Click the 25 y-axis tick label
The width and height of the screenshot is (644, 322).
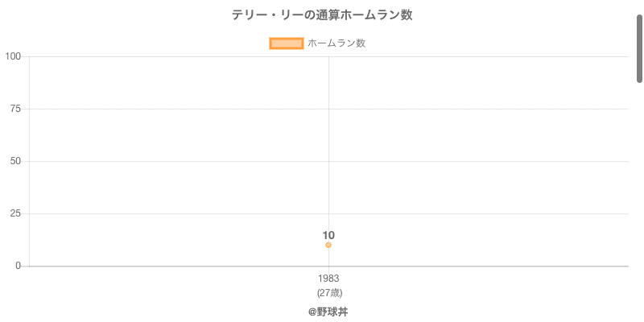(x=16, y=213)
